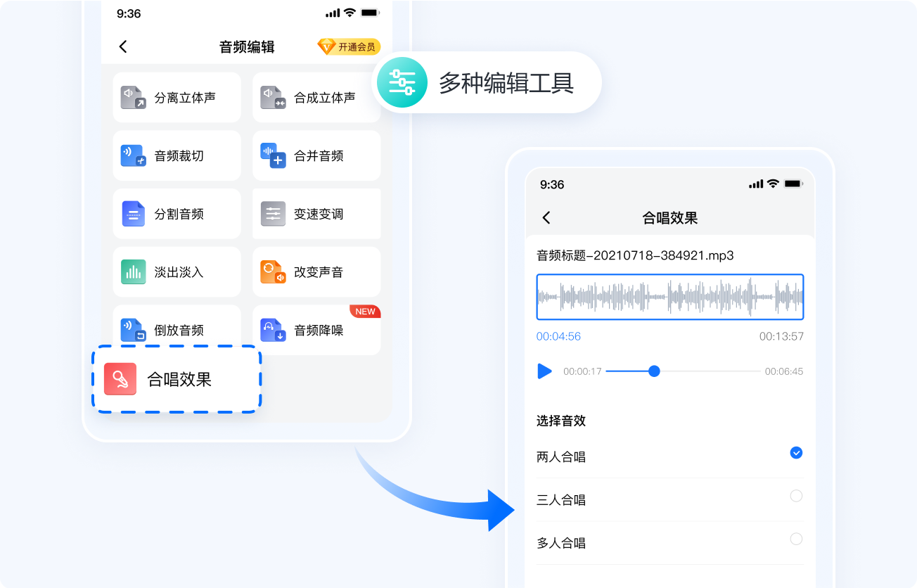Click battery icon in 合唱效果 status bar

tap(793, 184)
